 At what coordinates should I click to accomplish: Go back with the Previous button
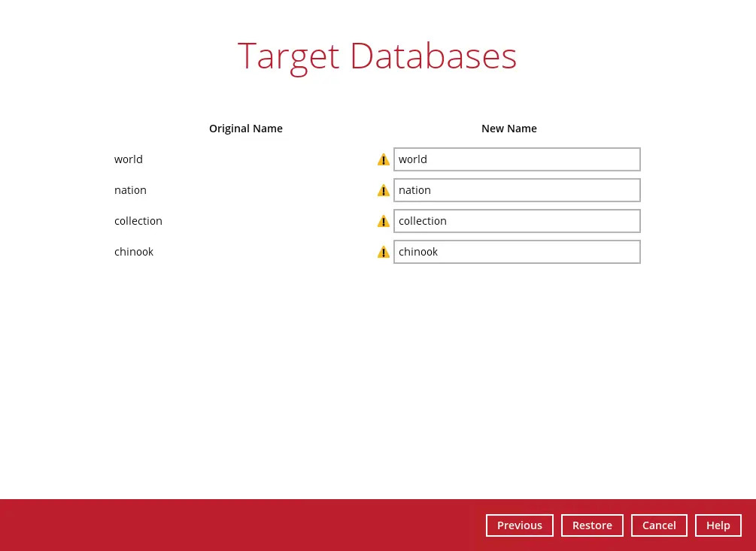(x=519, y=525)
